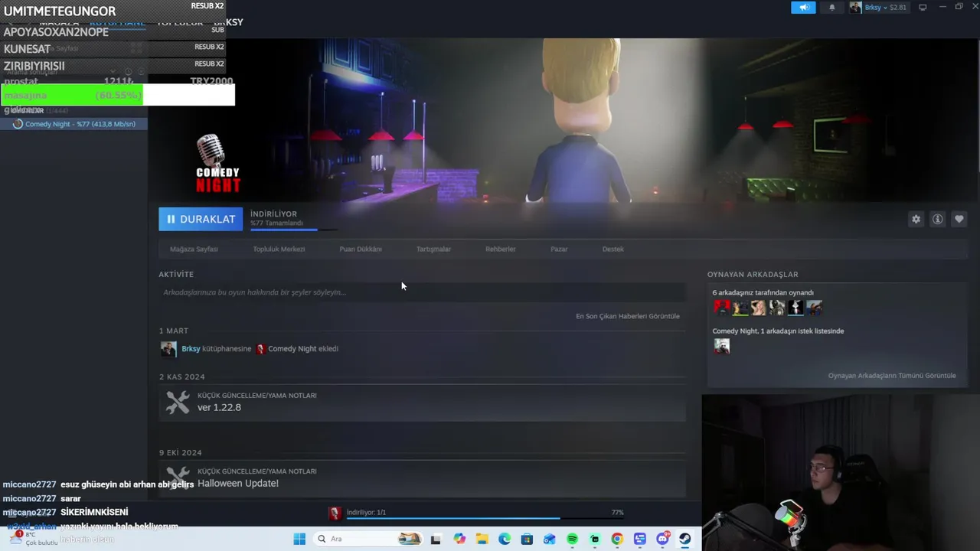
Task: Open the Windows Start menu
Action: [x=299, y=539]
